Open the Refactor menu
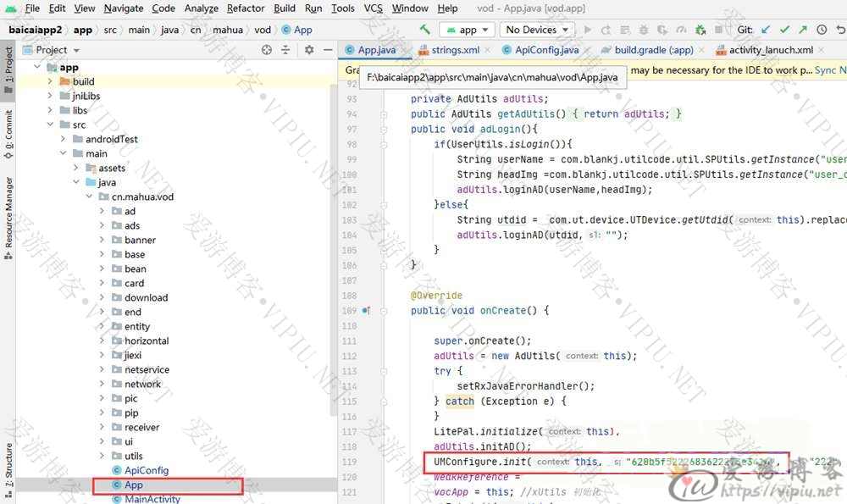Viewport: 847px width, 504px height. 246,8
